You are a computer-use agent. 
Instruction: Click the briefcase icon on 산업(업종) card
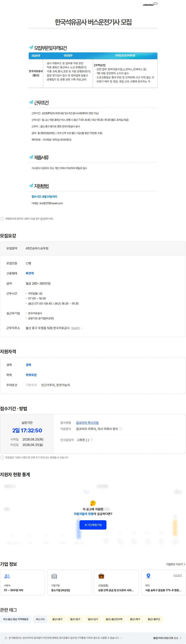(101, 576)
